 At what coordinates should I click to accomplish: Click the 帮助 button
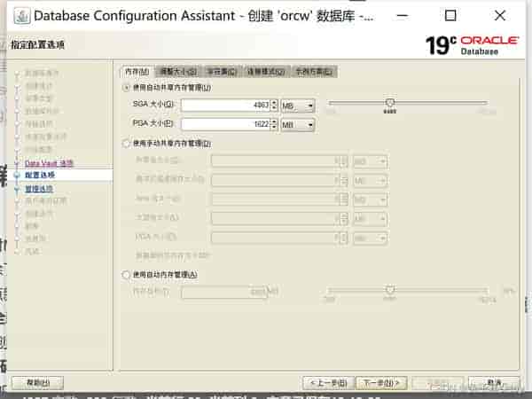(x=33, y=382)
